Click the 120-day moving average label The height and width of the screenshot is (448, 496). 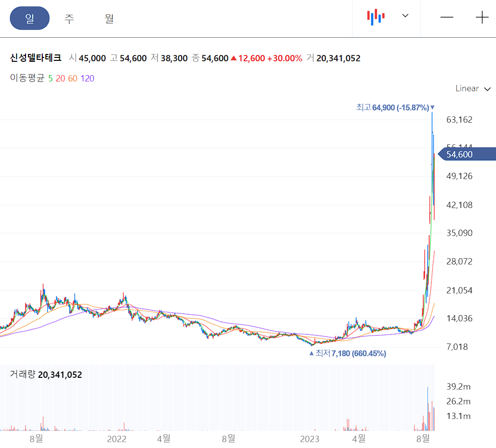pyautogui.click(x=87, y=79)
